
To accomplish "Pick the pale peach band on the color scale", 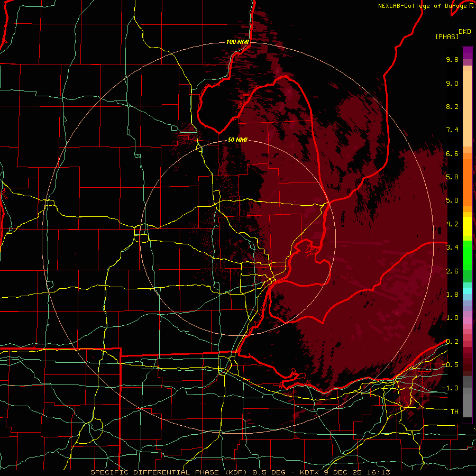I will tap(467, 108).
